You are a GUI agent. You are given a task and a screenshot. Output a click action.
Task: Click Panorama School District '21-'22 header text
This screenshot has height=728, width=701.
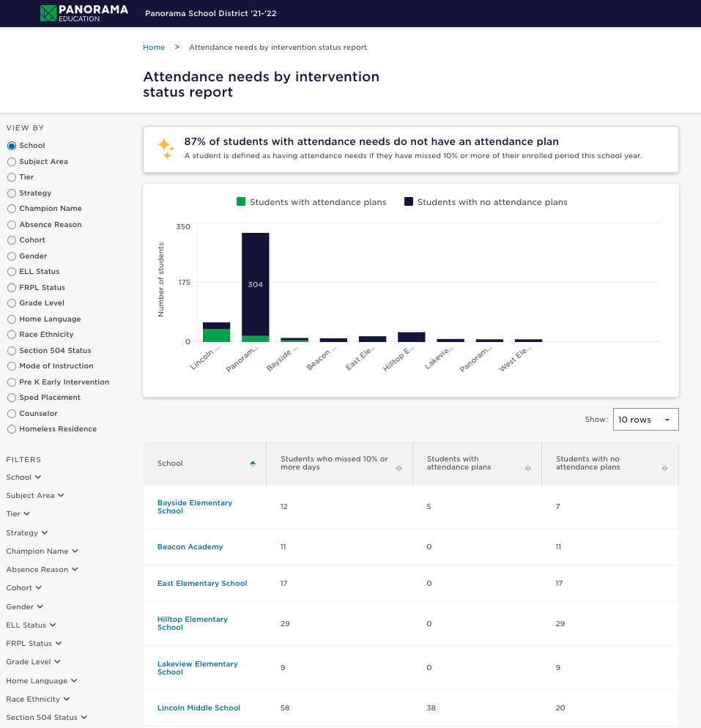click(211, 13)
